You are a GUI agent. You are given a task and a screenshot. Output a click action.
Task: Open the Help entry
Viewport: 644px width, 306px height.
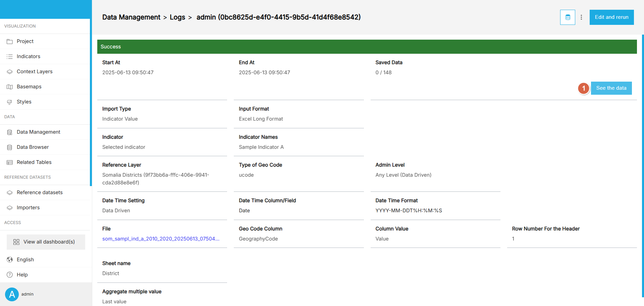click(x=46, y=275)
